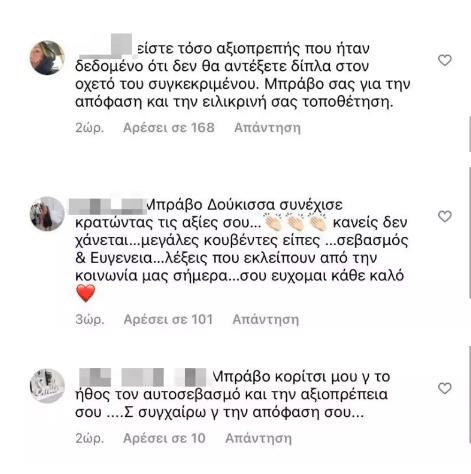471x474 pixels.
Task: Click the '2ώρ.' timestamp beside 'Αρέσει σε 10'
Action: [89, 438]
